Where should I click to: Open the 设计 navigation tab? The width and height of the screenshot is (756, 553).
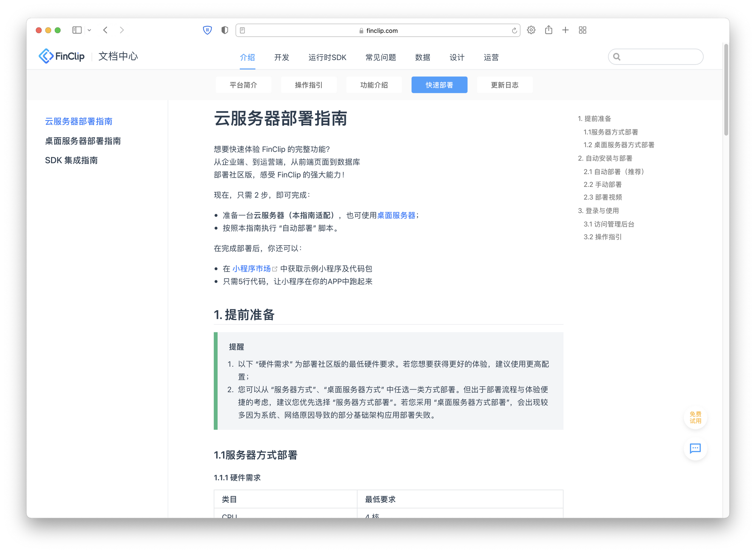point(457,57)
